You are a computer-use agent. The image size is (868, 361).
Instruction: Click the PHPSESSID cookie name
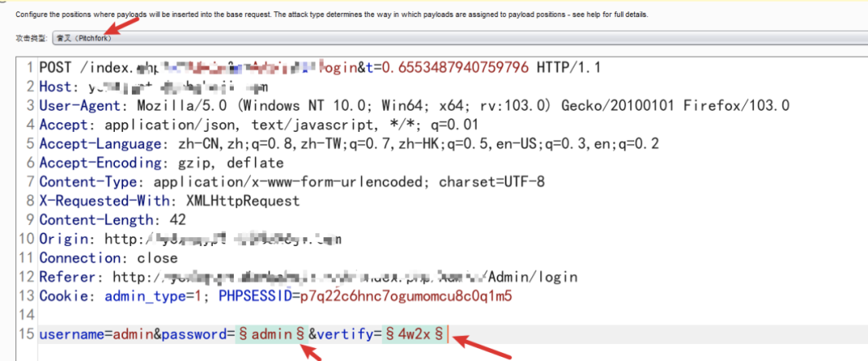256,296
